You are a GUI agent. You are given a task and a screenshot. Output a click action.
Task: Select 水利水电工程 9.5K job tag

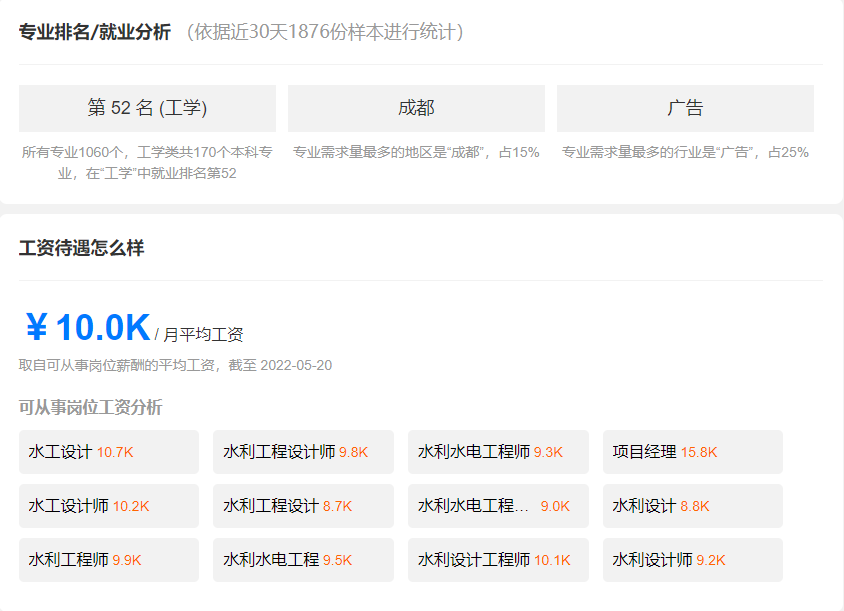303,560
